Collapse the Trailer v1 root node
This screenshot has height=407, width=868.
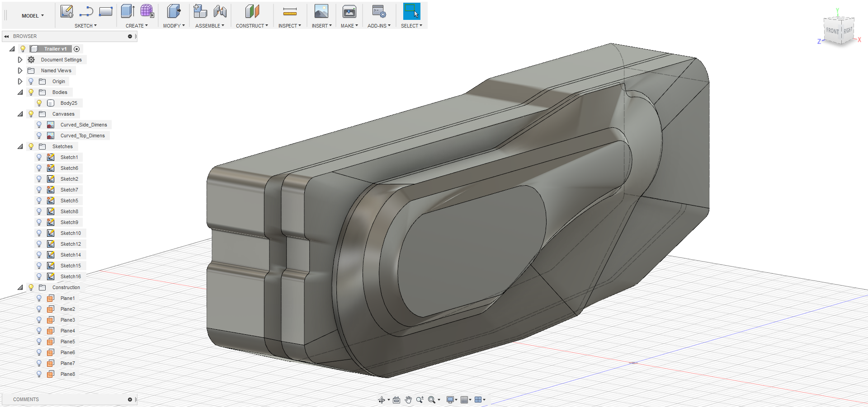click(12, 49)
